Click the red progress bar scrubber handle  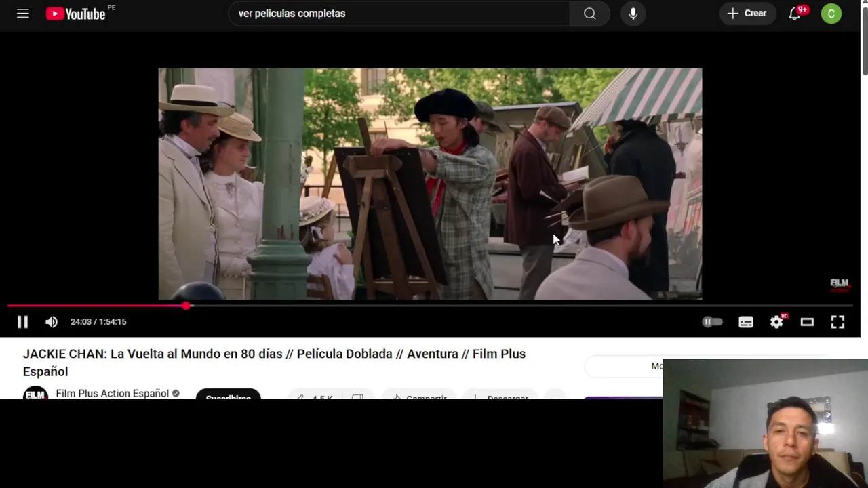pos(186,306)
